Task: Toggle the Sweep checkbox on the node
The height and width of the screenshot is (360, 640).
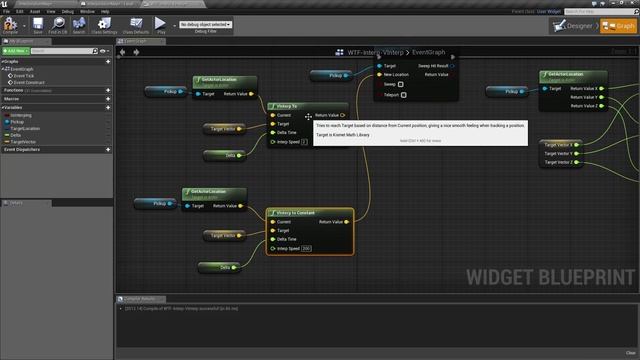Action: point(400,84)
